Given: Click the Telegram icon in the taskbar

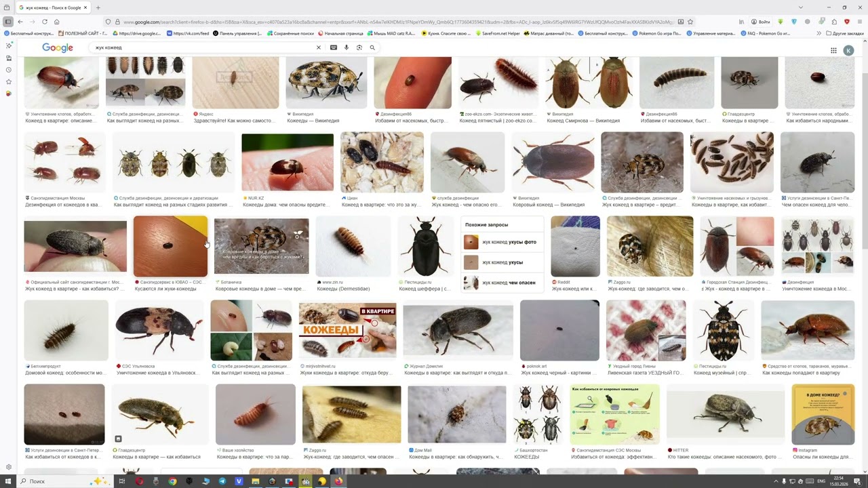Looking at the screenshot, I should pyautogui.click(x=222, y=481).
